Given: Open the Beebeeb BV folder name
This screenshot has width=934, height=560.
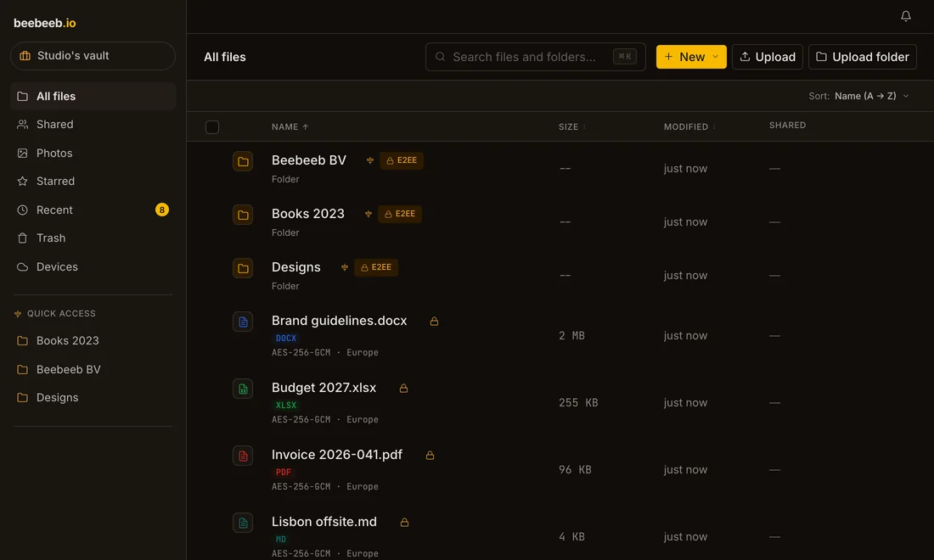Looking at the screenshot, I should [x=308, y=160].
